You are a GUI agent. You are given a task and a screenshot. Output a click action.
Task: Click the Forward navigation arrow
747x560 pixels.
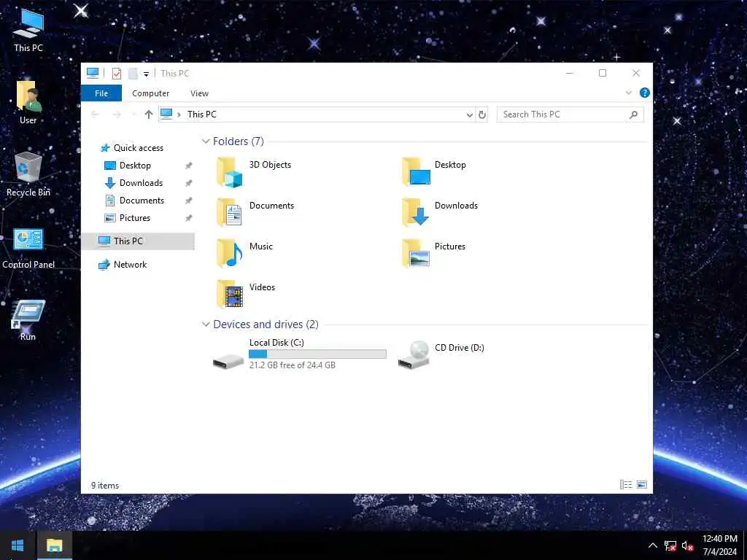(x=116, y=114)
